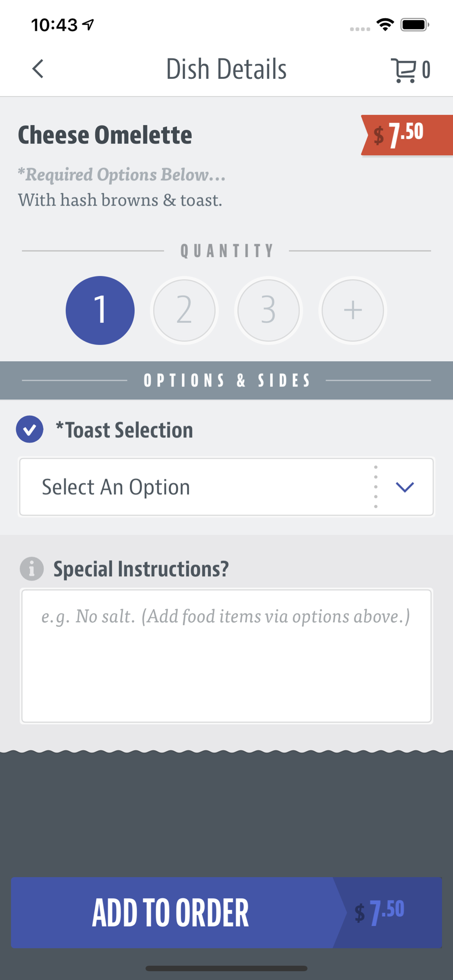The height and width of the screenshot is (980, 453).
Task: Select quantity 2
Action: tap(184, 310)
